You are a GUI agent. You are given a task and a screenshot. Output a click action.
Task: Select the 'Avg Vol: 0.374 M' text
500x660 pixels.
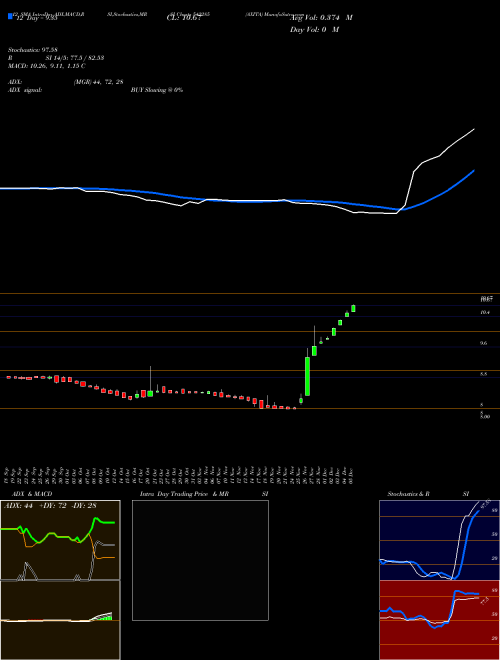click(321, 18)
